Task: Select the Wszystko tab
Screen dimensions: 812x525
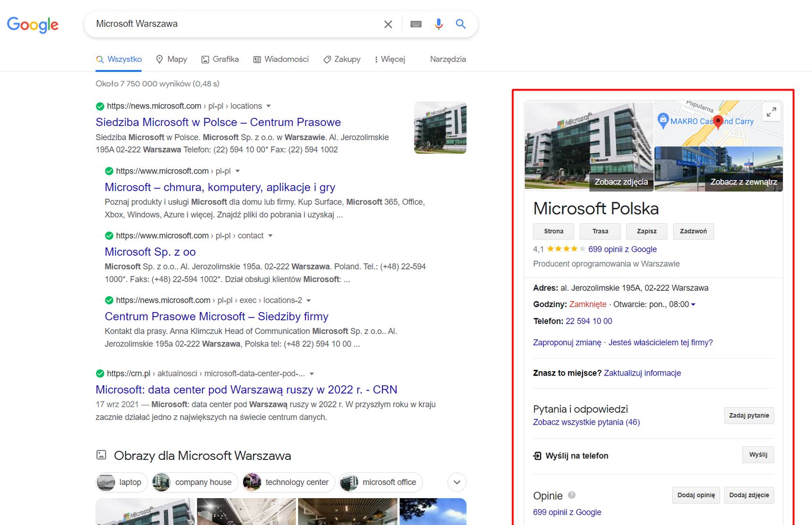Action: [x=118, y=59]
